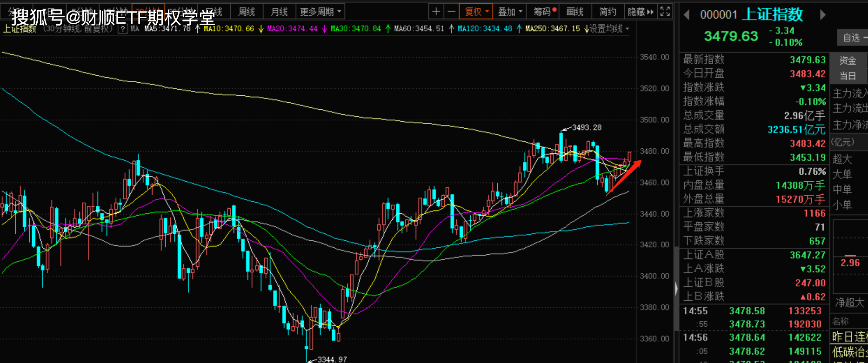Open the 复权 adjustment dropdown
Image resolution: width=868 pixels, height=363 pixels.
[476, 12]
